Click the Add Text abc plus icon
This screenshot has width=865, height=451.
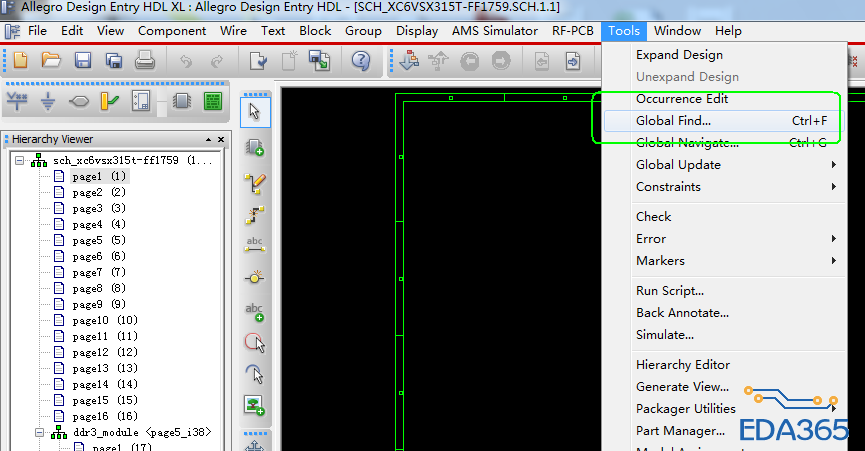[x=254, y=312]
